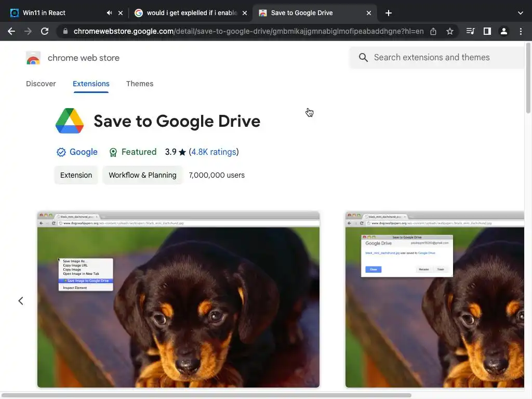Click the Workflow & Planning chip
The image size is (532, 399).
(x=142, y=175)
